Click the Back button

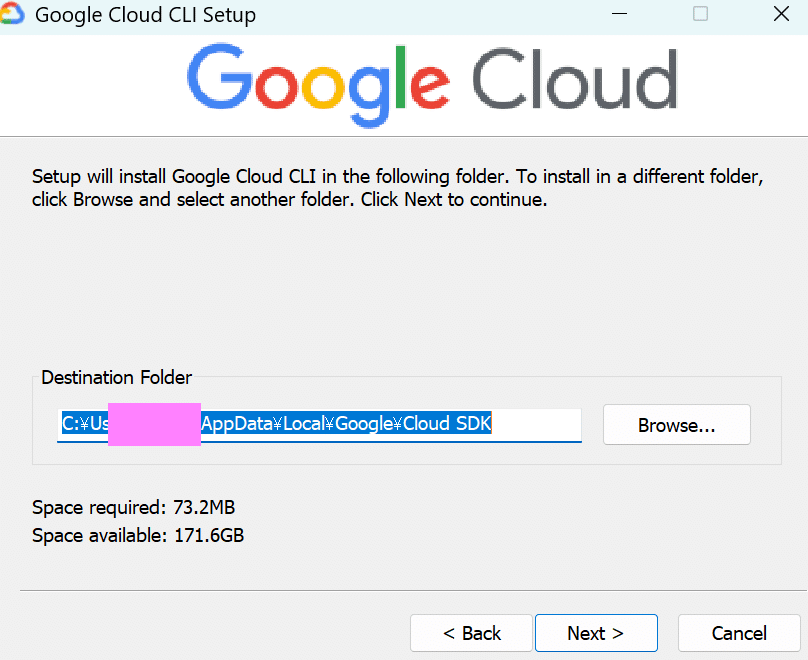coord(471,632)
